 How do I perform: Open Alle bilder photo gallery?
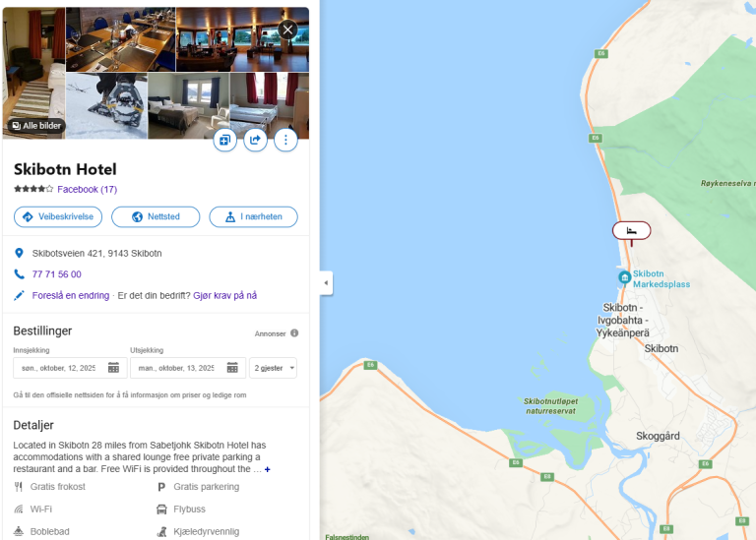pos(36,126)
